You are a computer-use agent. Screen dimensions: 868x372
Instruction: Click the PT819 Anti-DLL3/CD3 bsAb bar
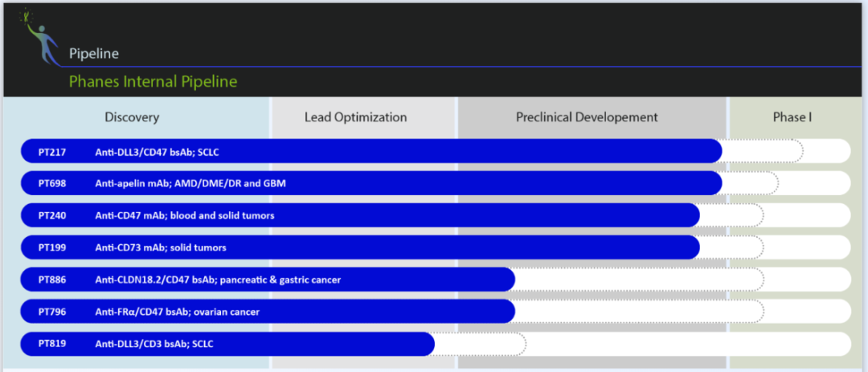(x=227, y=344)
